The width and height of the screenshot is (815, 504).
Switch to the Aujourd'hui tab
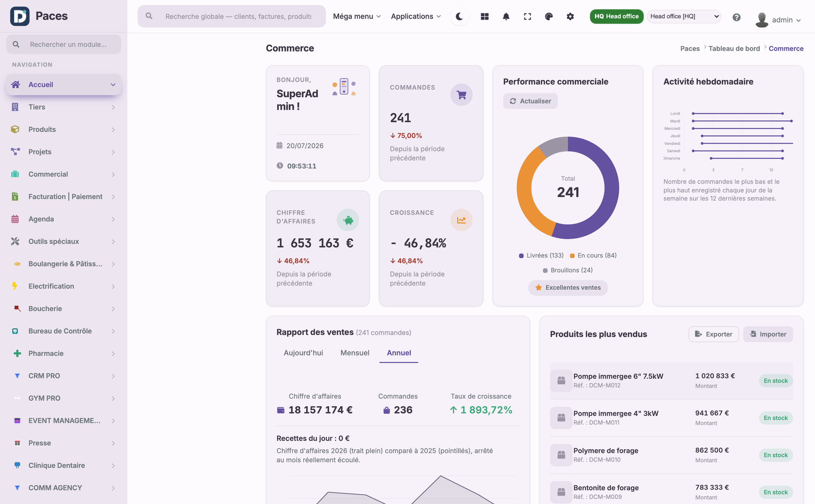click(303, 353)
